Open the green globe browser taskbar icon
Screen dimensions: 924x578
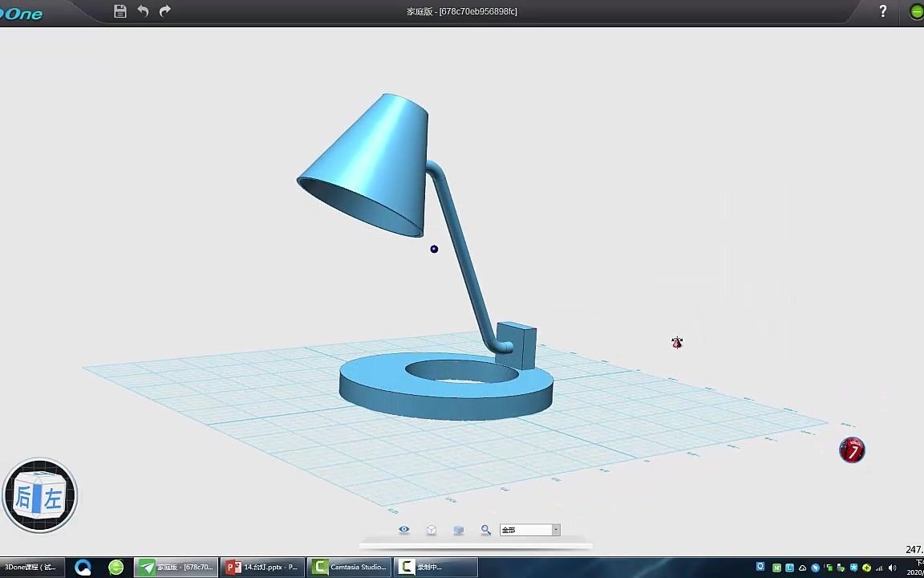coord(116,568)
